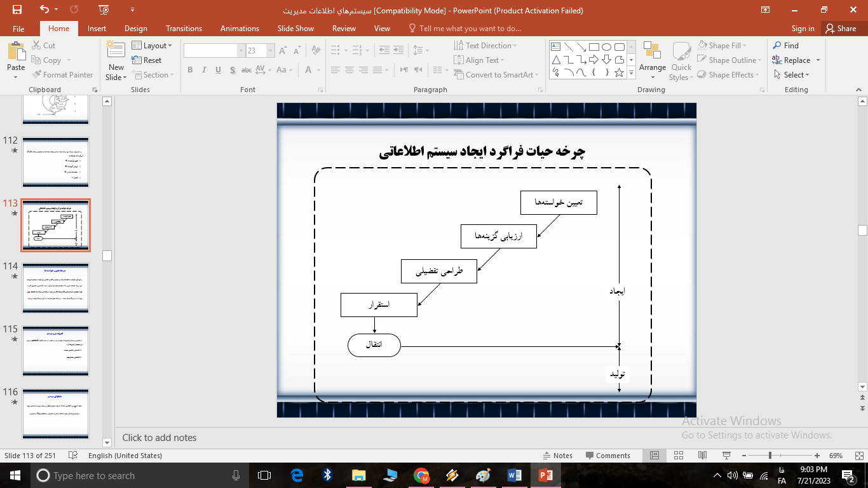Click Convert to SmartArt
This screenshot has height=488, width=868.
click(x=496, y=75)
